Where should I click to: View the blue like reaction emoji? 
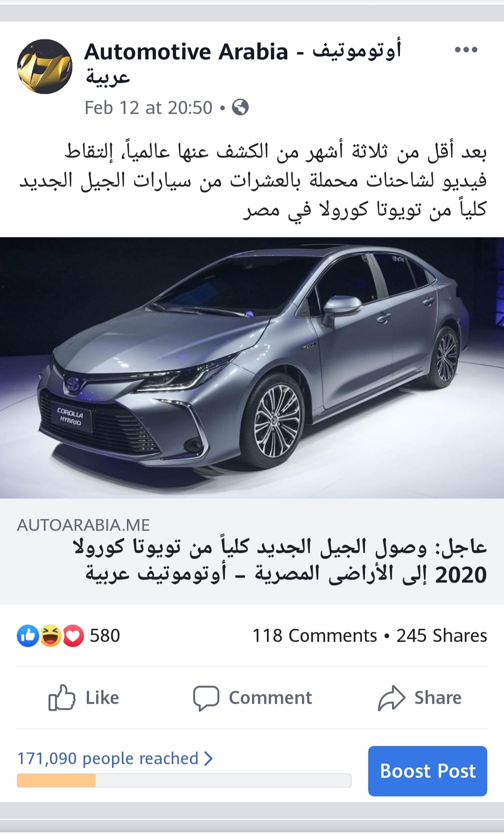(x=28, y=636)
